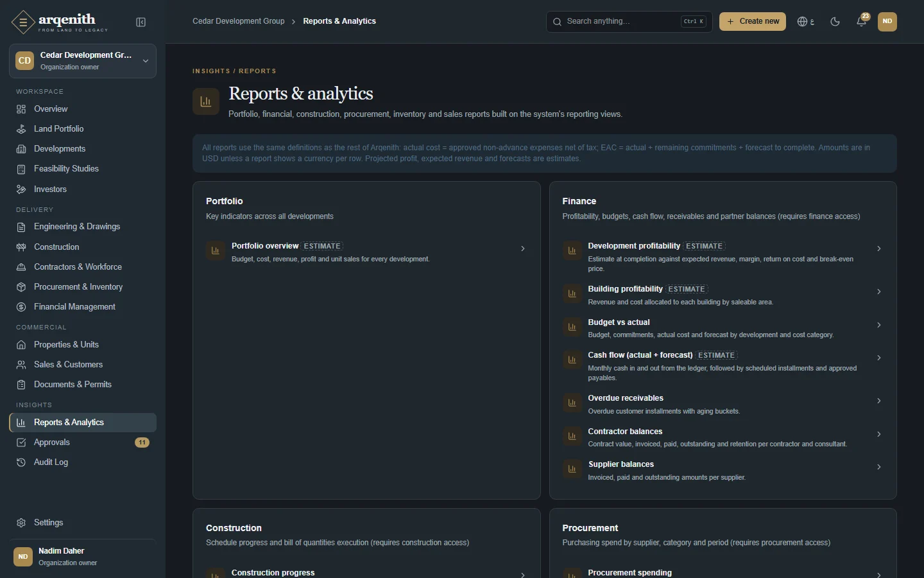
Task: Click the Settings gear icon
Action: [21, 523]
